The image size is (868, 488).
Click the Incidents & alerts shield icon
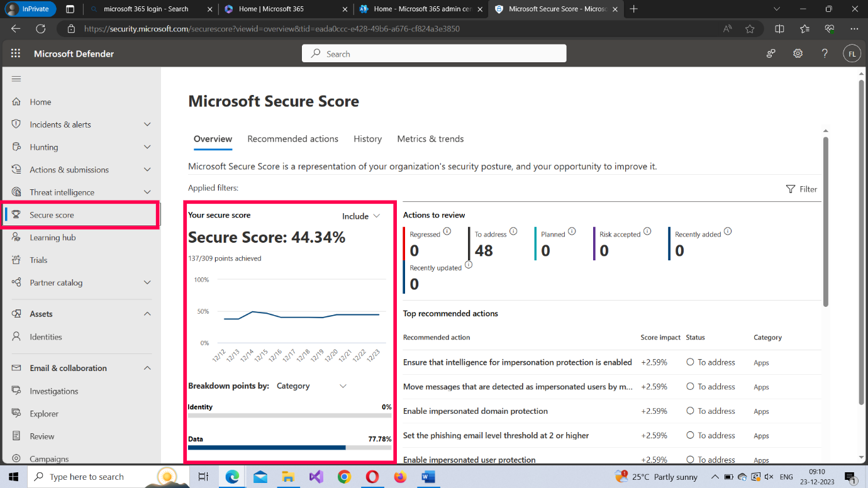pyautogui.click(x=16, y=124)
